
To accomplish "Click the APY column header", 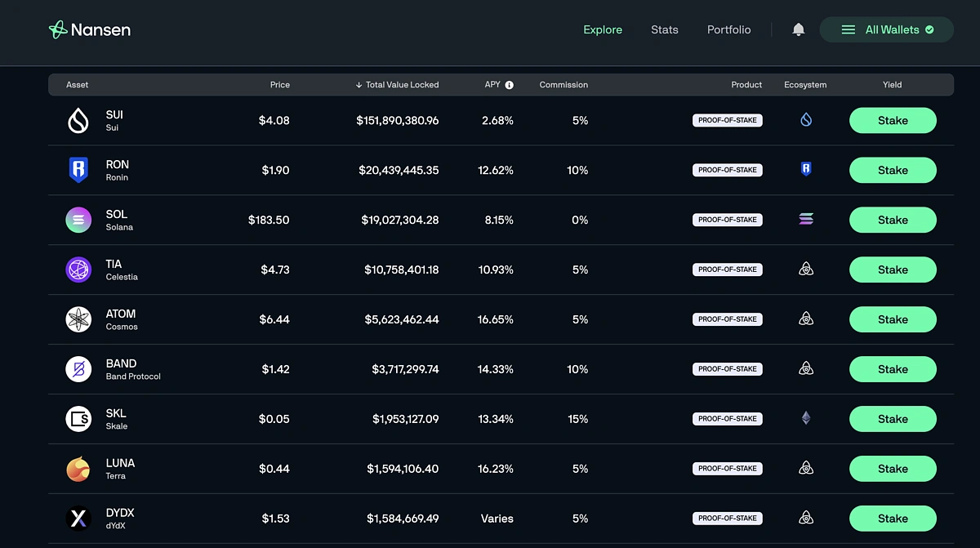I will click(x=492, y=85).
